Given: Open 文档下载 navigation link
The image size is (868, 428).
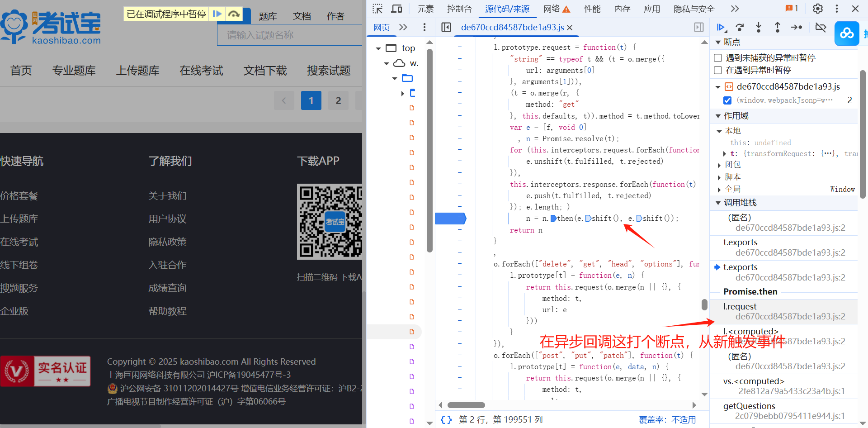Looking at the screenshot, I should (x=265, y=71).
